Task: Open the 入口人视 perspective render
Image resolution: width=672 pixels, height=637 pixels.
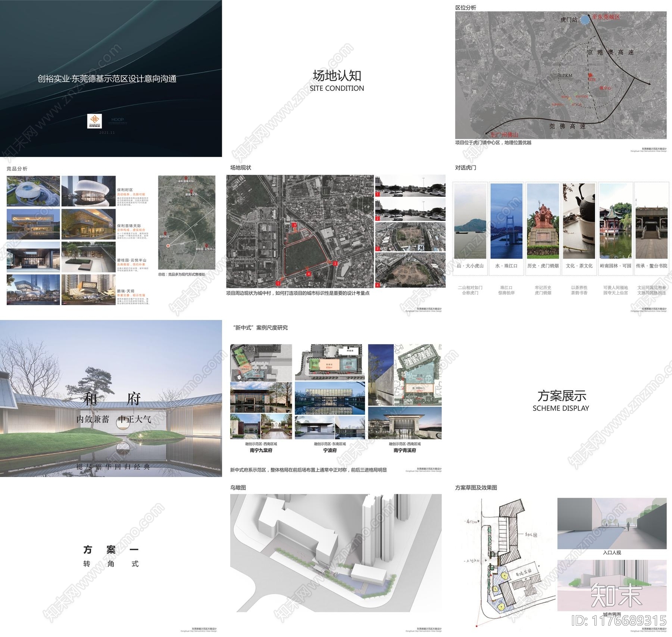Action: [x=612, y=524]
